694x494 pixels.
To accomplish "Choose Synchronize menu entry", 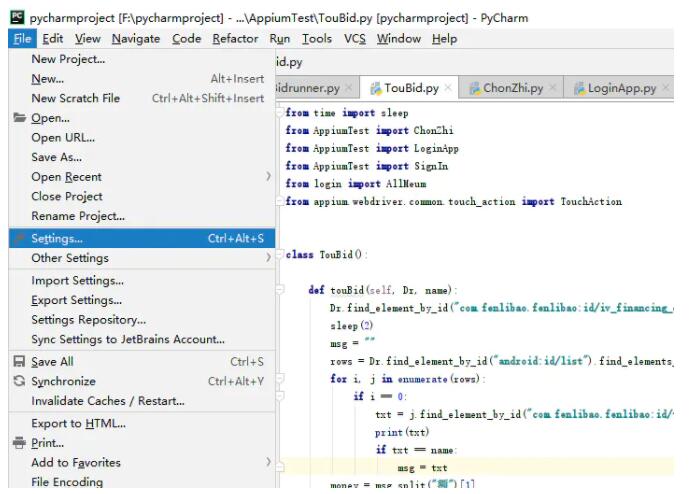I will [x=142, y=381].
